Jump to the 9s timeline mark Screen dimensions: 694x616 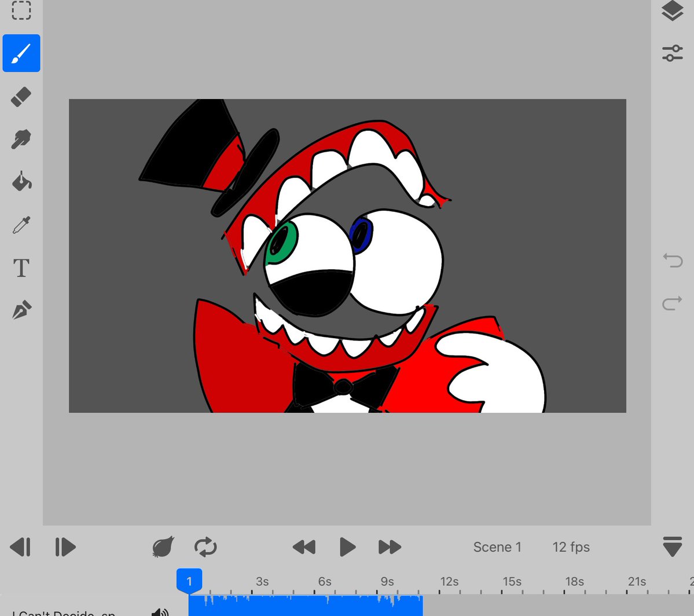click(387, 581)
